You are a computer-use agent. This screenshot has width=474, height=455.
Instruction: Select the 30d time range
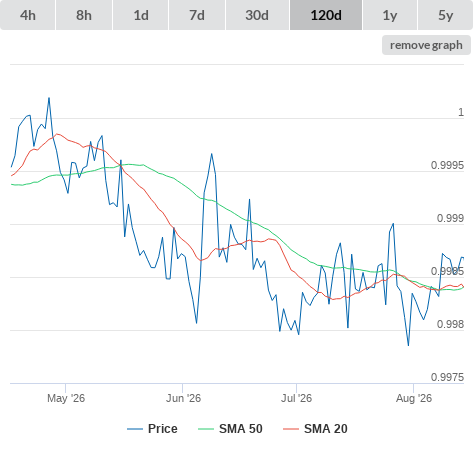pos(257,15)
